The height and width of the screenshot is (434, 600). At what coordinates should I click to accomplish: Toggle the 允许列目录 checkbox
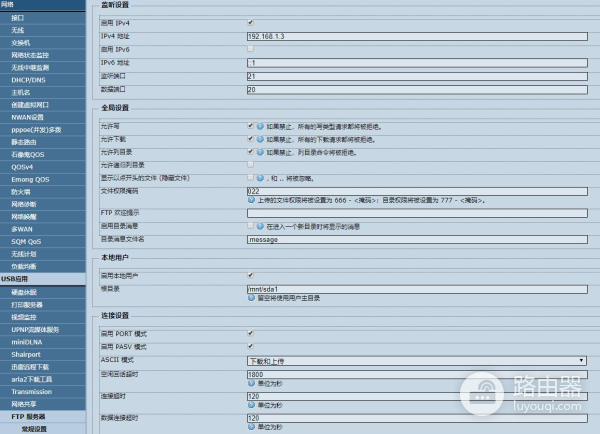click(x=250, y=152)
